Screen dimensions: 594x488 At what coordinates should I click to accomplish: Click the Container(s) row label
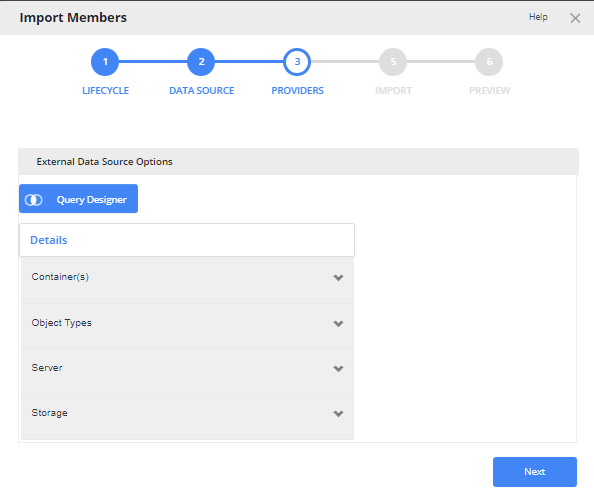(60, 277)
